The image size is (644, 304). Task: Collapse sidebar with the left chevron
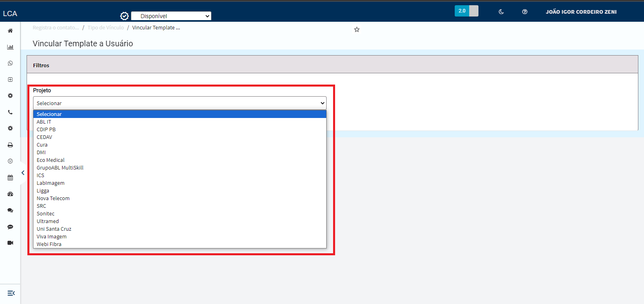coord(23,173)
